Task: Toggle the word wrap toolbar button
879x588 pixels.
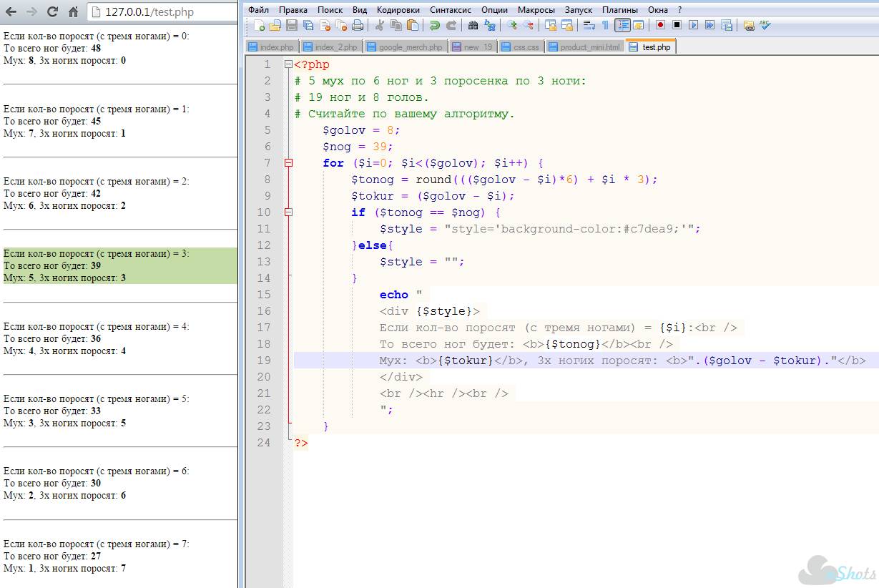Action: [x=589, y=25]
